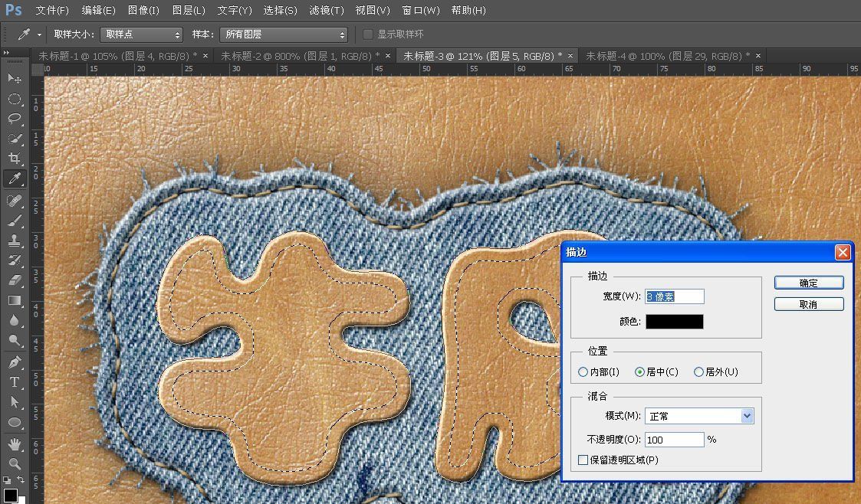The width and height of the screenshot is (861, 504).
Task: Click the stroke width input field
Action: coord(674,296)
